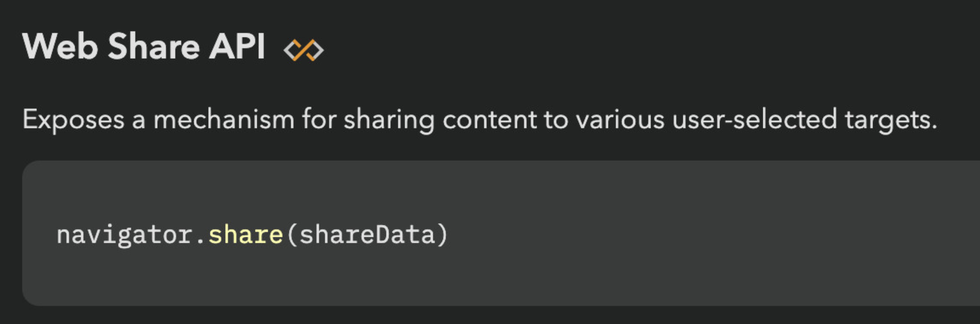
Task: Click the word API in the heading
Action: pos(237,46)
